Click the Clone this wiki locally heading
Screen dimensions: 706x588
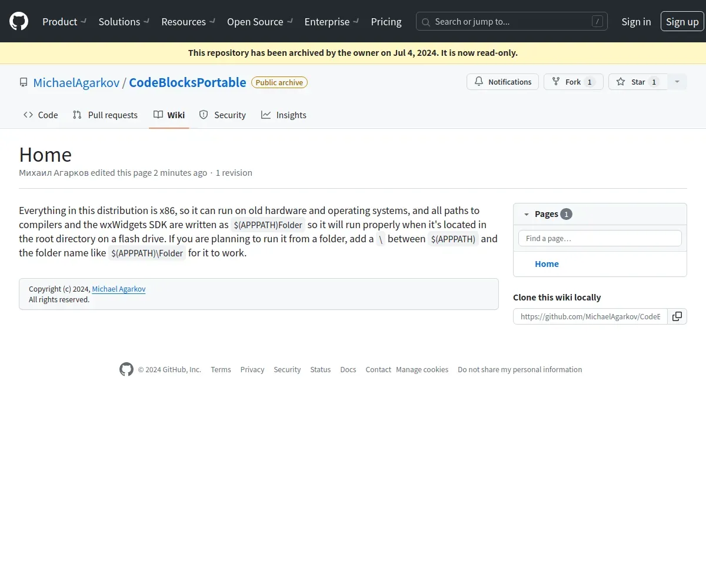point(557,298)
